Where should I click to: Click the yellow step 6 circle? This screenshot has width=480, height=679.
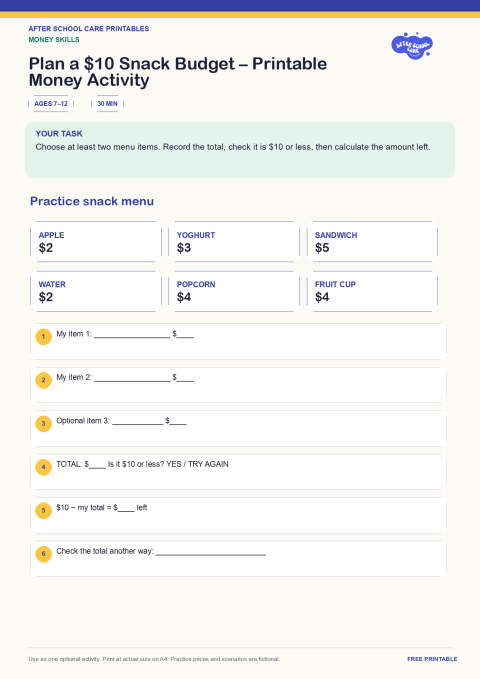[43, 553]
